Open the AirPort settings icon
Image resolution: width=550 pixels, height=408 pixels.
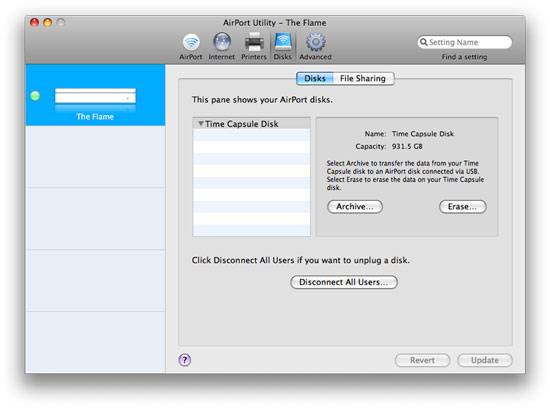pyautogui.click(x=191, y=42)
